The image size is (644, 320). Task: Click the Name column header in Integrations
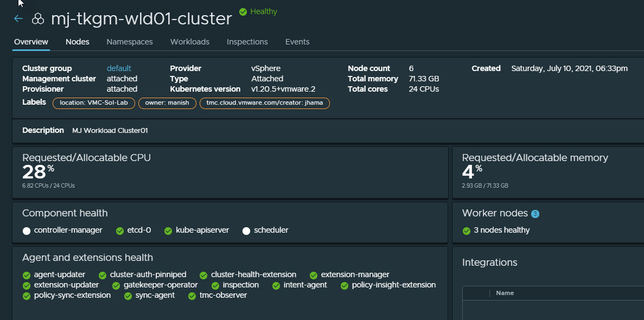[505, 293]
